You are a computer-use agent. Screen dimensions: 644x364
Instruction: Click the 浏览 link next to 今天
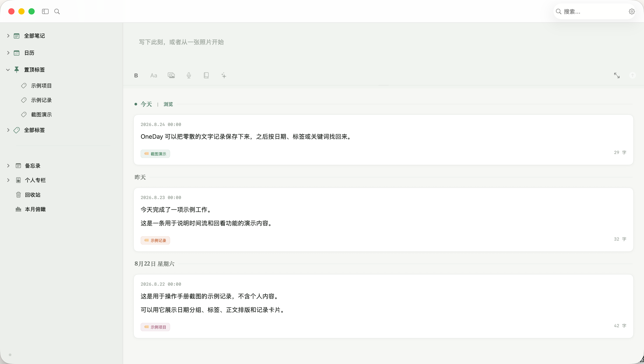pyautogui.click(x=168, y=104)
